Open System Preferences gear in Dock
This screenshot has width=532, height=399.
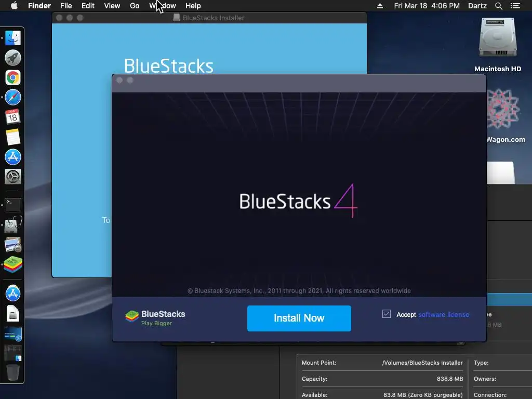(13, 177)
